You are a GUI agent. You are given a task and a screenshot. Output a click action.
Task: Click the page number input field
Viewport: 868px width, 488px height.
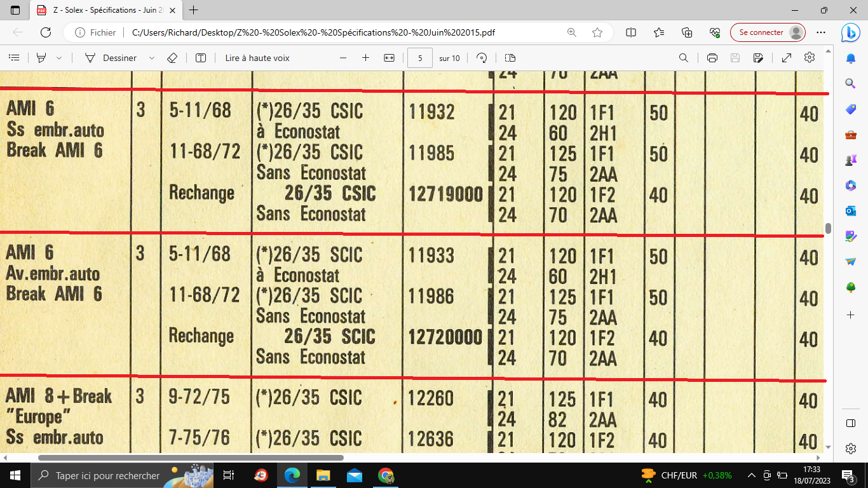[x=420, y=58]
